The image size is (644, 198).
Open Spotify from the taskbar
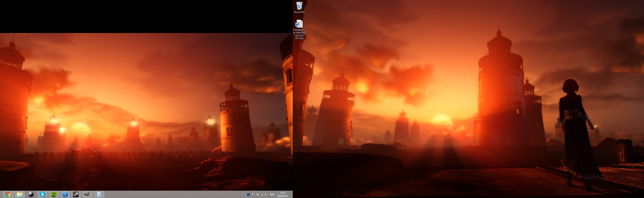(x=54, y=195)
